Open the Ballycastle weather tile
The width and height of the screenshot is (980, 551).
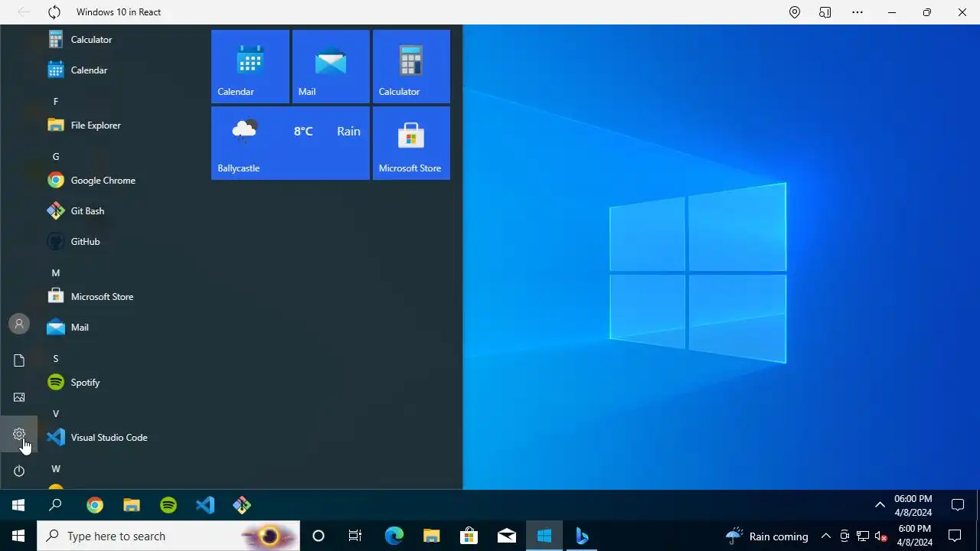tap(290, 143)
